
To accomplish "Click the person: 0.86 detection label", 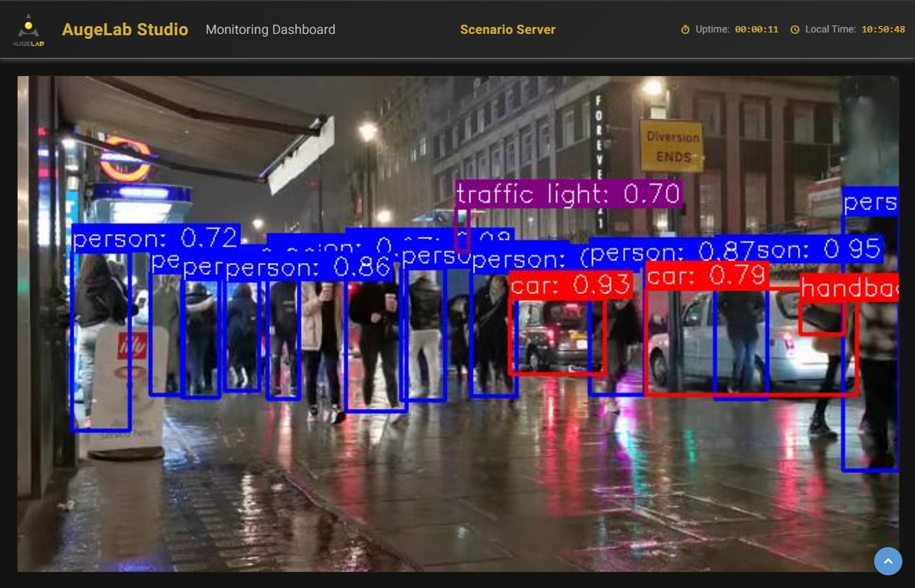I will pos(303,268).
